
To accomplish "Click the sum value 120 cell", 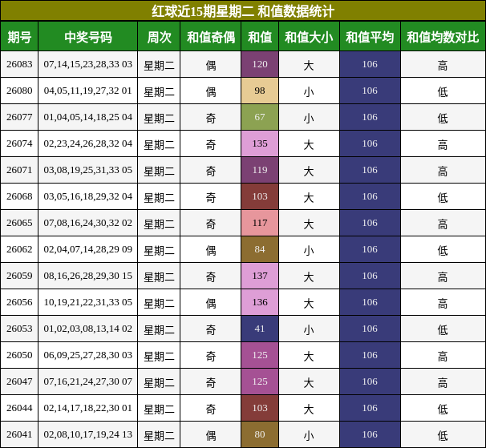I will 260,64.
